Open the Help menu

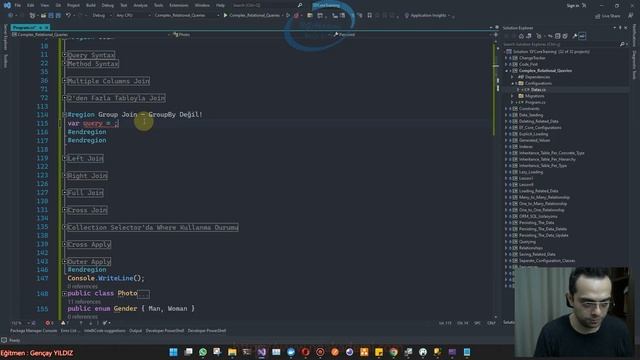(220, 5)
